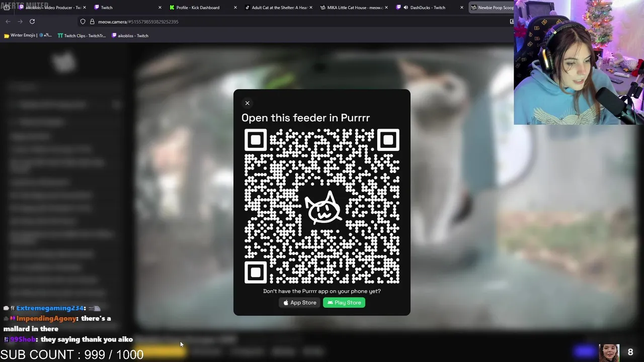Go back to the previous page
Image resolution: width=644 pixels, height=362 pixels.
click(8, 22)
